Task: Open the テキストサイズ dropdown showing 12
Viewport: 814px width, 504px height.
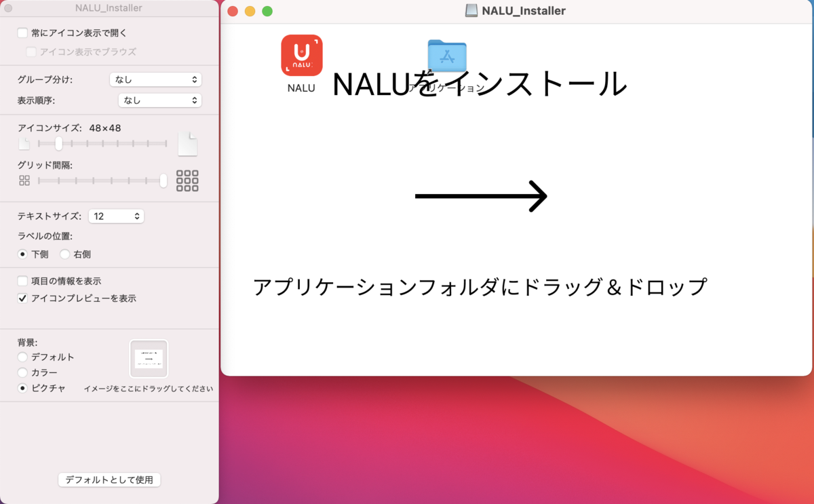Action: 117,216
